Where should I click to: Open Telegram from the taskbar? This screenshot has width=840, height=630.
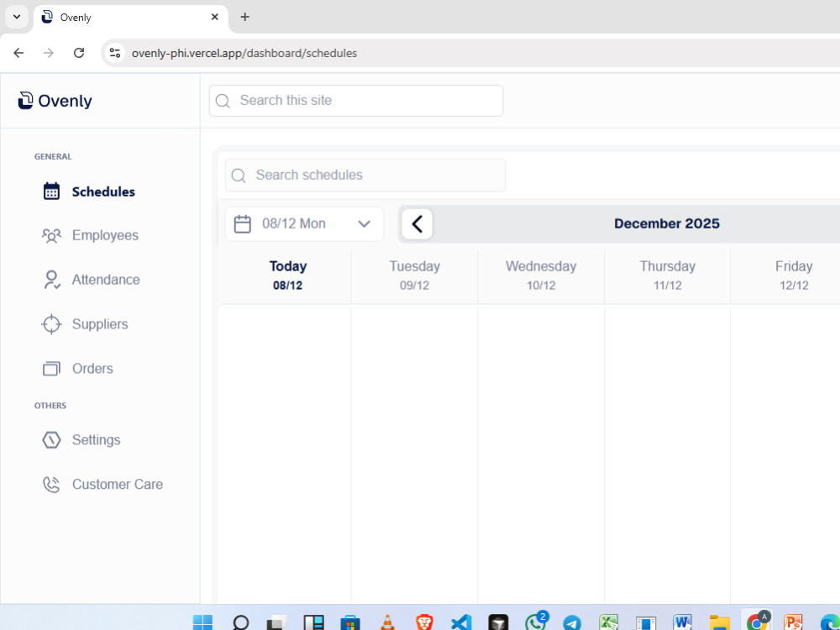(x=572, y=622)
